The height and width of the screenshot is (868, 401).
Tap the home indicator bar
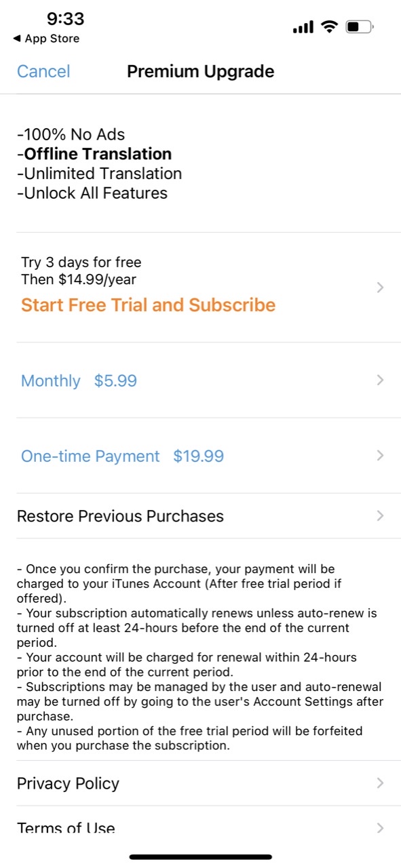coord(201,857)
